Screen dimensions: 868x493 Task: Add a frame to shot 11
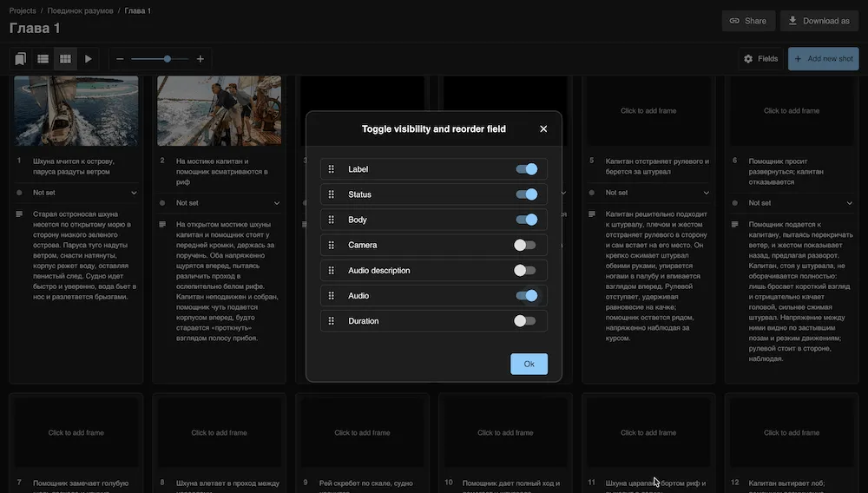pyautogui.click(x=648, y=433)
